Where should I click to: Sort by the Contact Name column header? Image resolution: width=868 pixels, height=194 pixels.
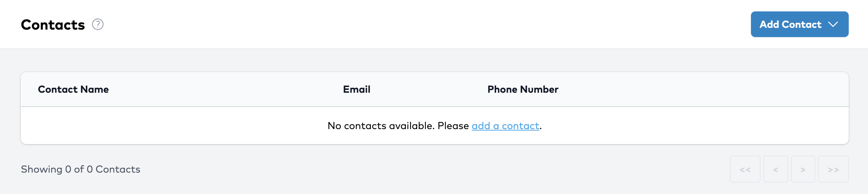tap(73, 90)
